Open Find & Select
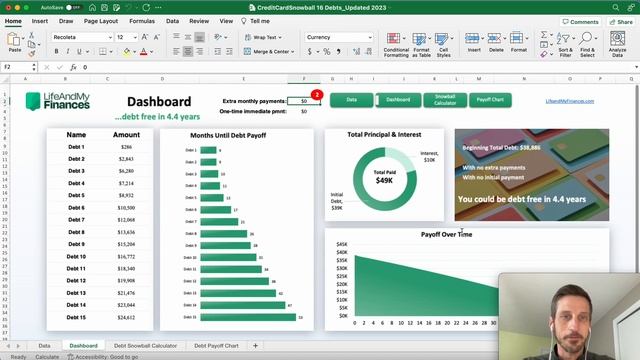This screenshot has height=360, width=640. pos(587,45)
